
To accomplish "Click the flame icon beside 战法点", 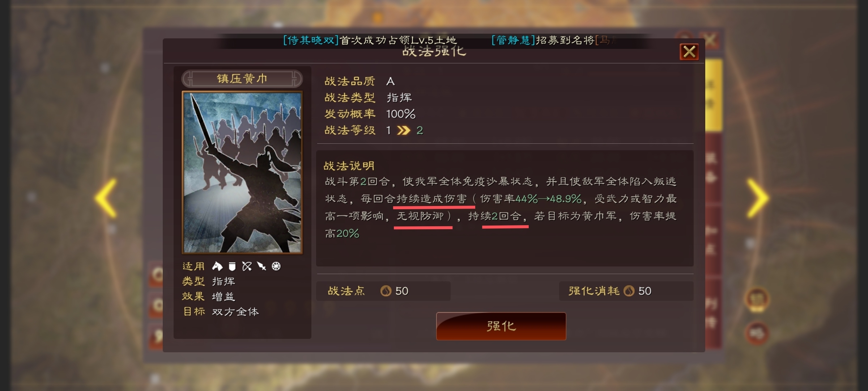I will click(x=386, y=291).
